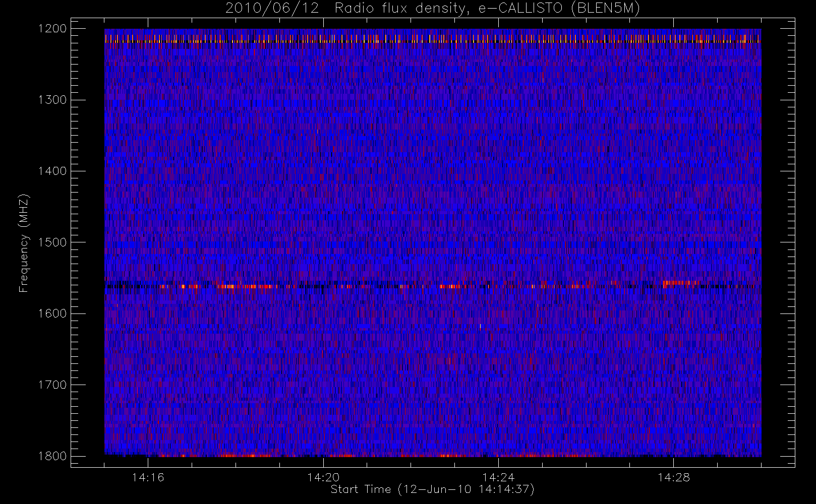816x504 pixels.
Task: Click the Start Time axis title
Action: (433, 489)
